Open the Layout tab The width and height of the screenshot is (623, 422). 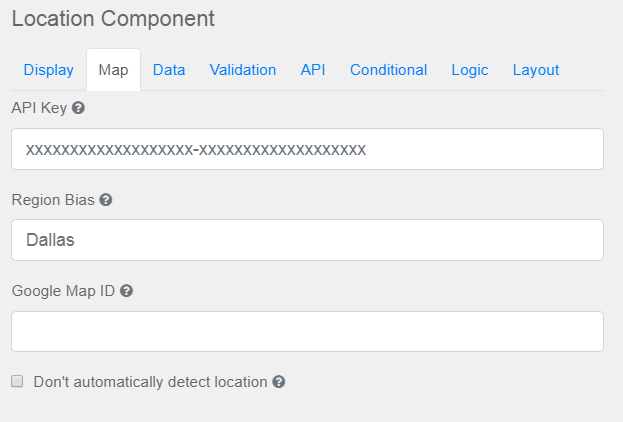pyautogui.click(x=536, y=70)
